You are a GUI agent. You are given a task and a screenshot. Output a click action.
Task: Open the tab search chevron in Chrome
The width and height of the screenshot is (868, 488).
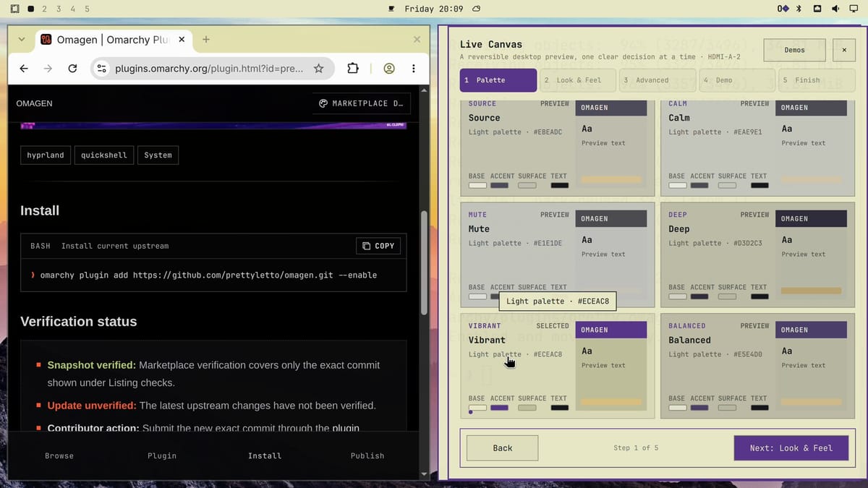[21, 39]
